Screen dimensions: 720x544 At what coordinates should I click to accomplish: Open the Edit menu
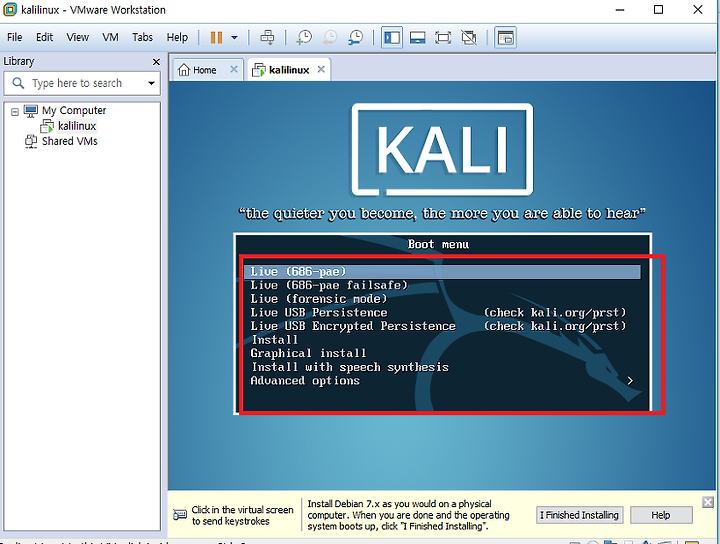tap(45, 37)
